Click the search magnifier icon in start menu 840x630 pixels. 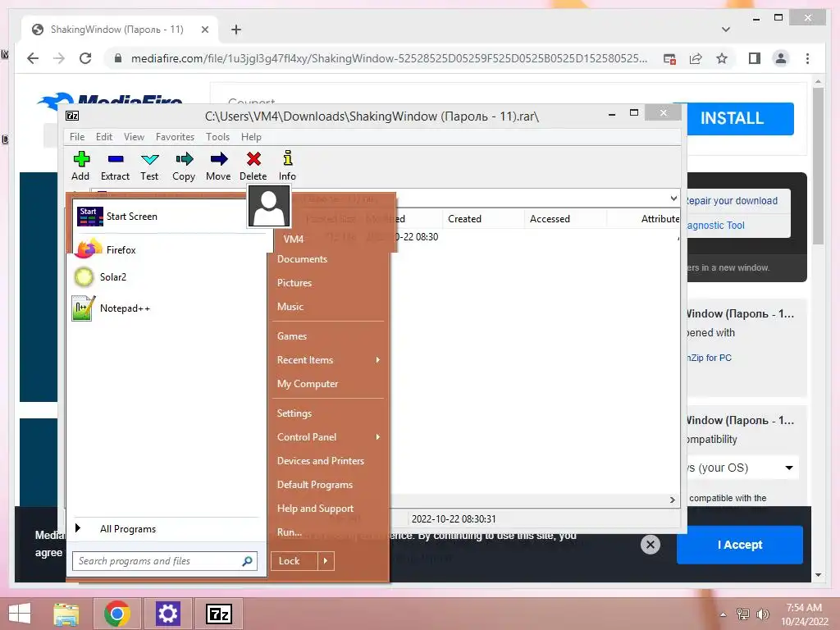point(247,561)
